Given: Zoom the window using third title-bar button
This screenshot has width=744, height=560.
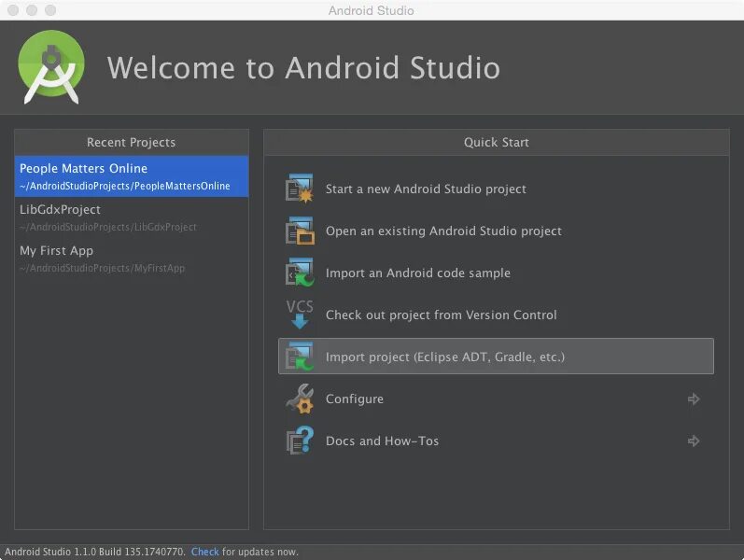Looking at the screenshot, I should [x=50, y=10].
